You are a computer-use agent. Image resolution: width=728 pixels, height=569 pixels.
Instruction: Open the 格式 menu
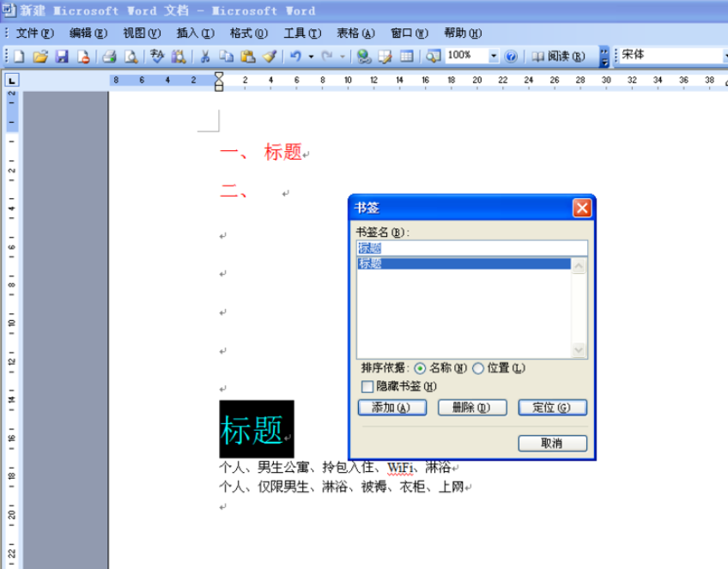tap(249, 33)
